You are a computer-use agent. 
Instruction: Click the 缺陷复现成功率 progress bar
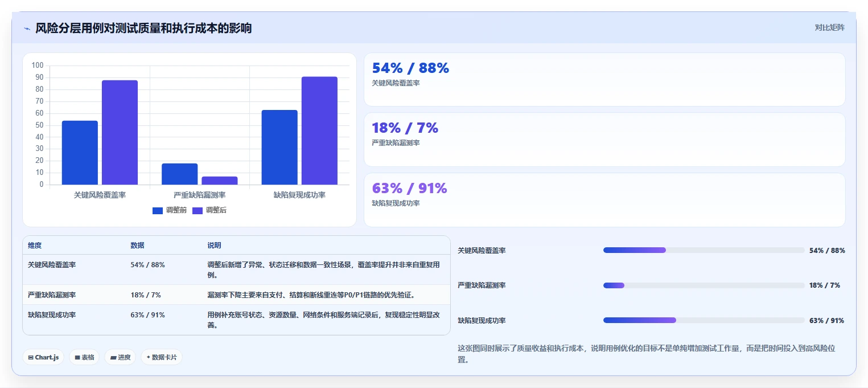(x=704, y=320)
